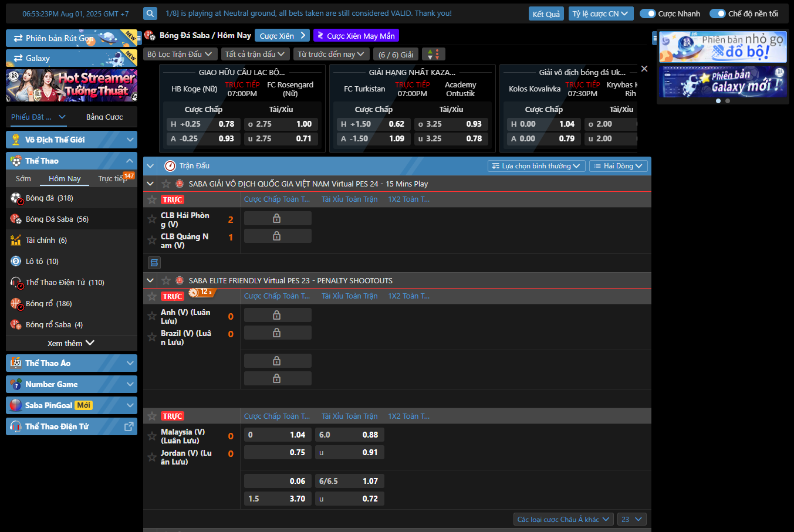Open the Hai Dòng layout dropdown

(x=618, y=166)
